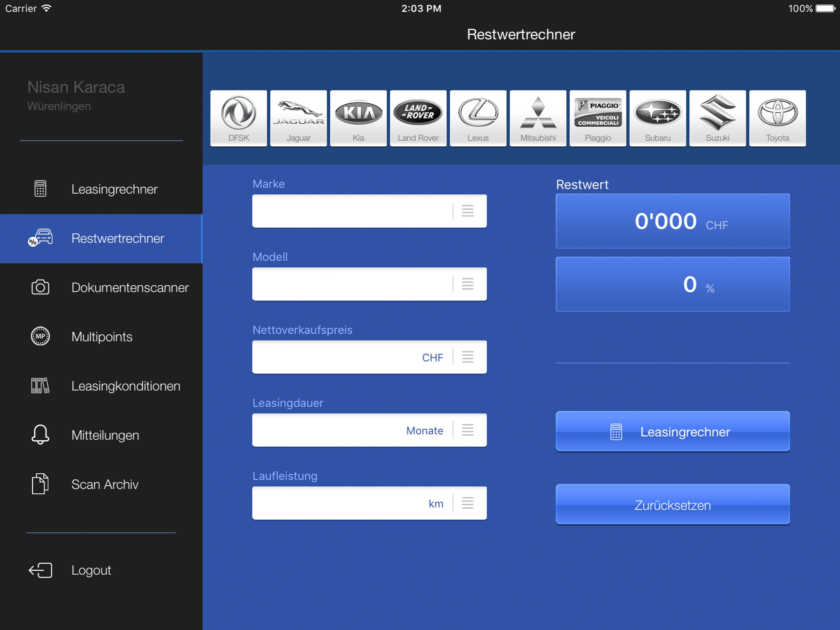Click the Restwert heading label
This screenshot has height=630, width=840.
click(582, 185)
